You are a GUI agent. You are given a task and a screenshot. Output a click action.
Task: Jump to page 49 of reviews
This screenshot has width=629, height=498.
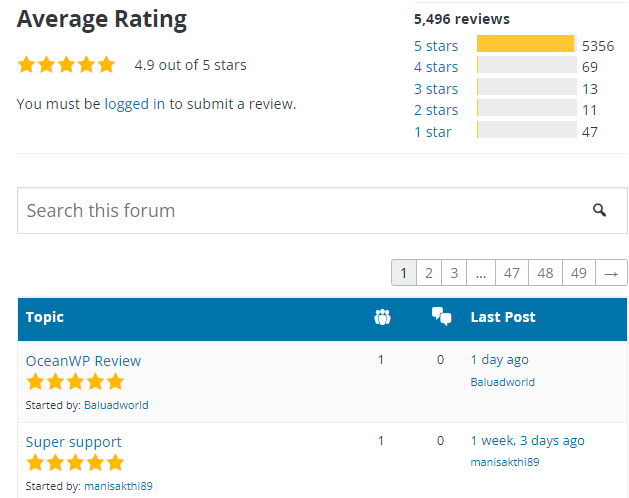click(x=578, y=273)
